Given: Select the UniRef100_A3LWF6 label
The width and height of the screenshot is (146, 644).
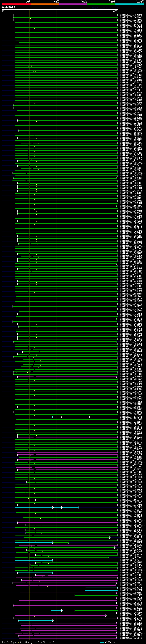Looking at the screenshot, I should click(131, 314).
